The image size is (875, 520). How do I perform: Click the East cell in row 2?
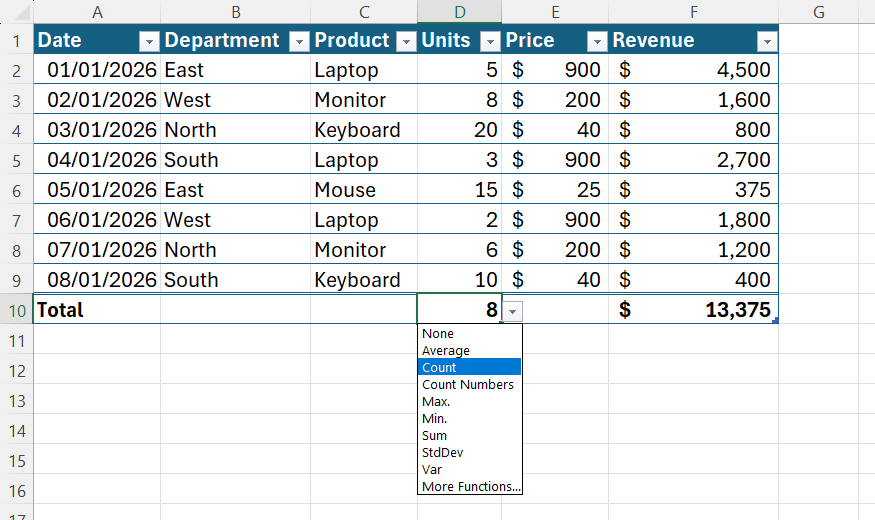click(x=235, y=70)
